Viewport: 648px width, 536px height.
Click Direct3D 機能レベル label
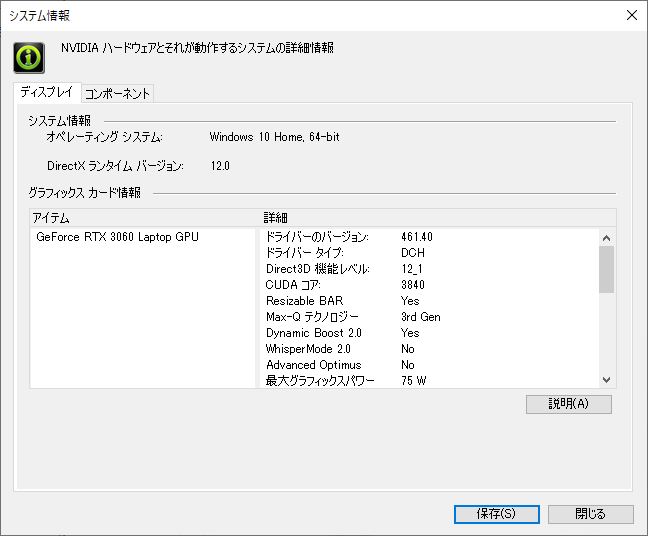pyautogui.click(x=318, y=269)
